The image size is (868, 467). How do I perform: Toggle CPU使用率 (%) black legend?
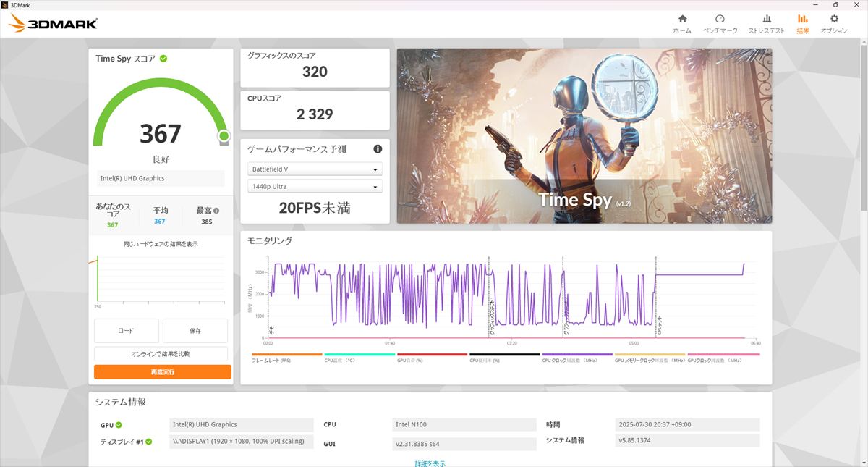[504, 358]
